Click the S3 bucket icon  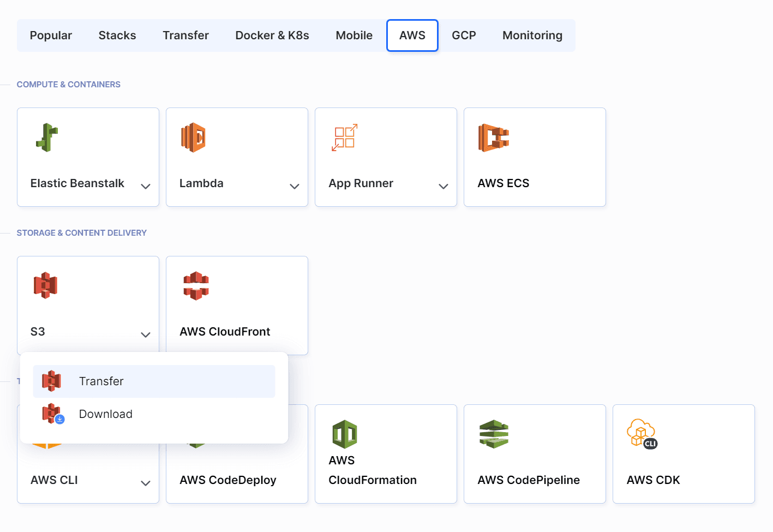(x=45, y=285)
